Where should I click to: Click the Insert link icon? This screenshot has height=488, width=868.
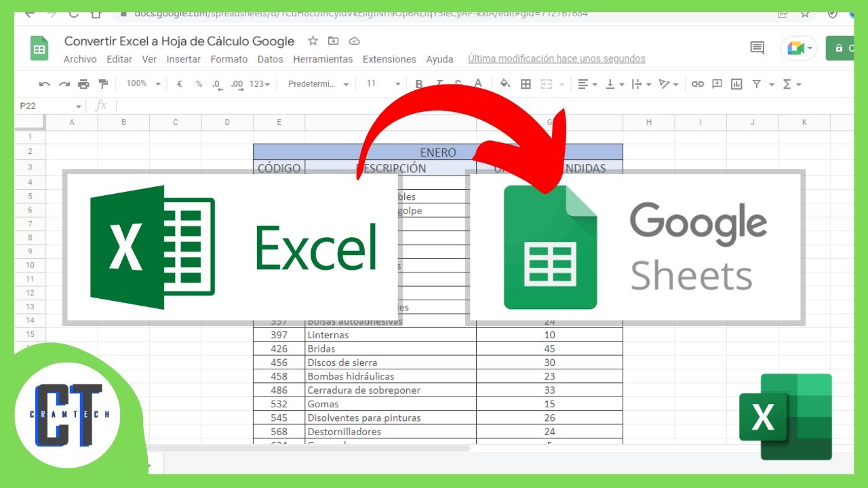(697, 84)
